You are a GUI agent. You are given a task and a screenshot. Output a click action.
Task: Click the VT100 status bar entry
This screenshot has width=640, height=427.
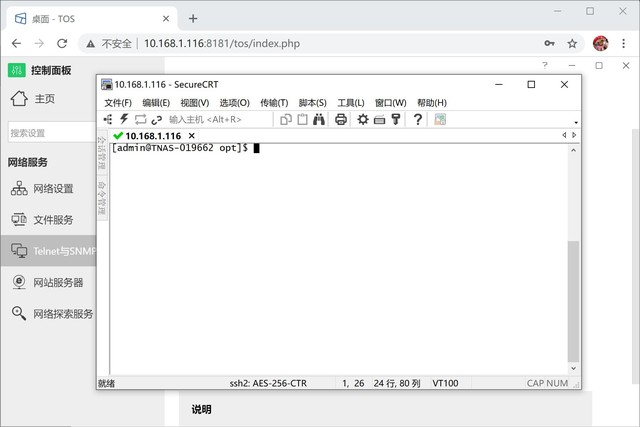click(445, 383)
